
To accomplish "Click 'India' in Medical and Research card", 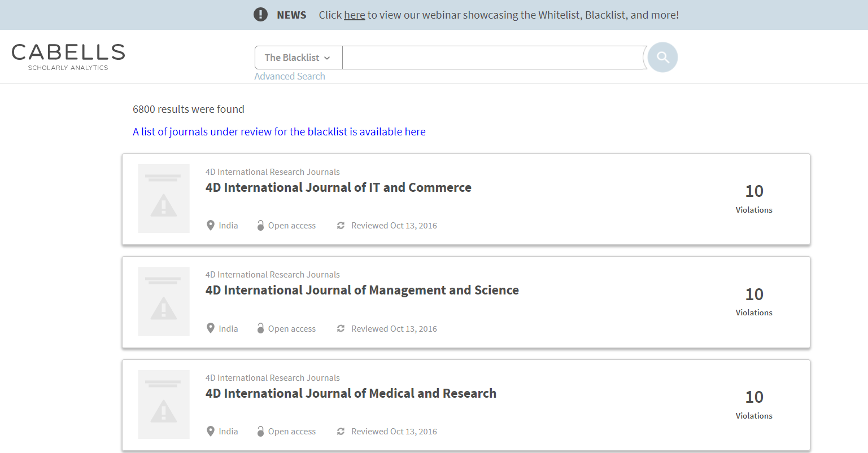I will click(228, 432).
